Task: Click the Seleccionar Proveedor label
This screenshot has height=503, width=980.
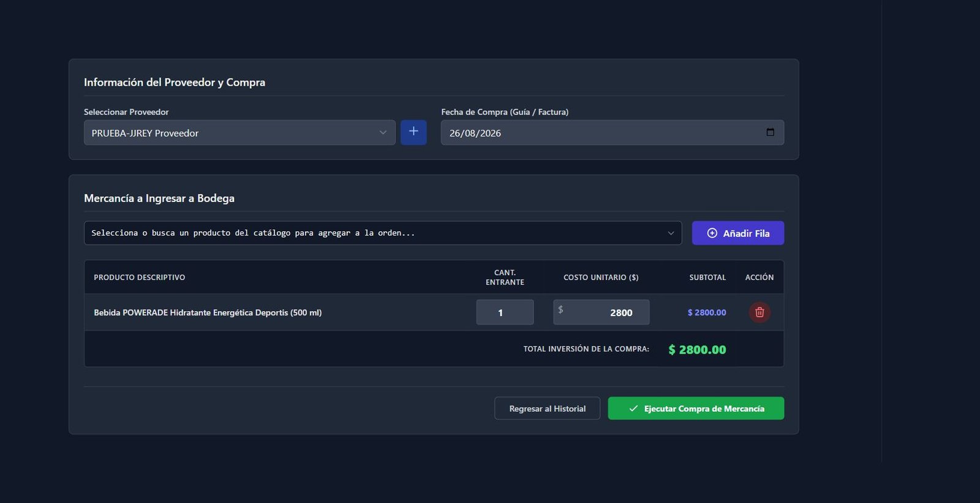Action: coord(126,112)
